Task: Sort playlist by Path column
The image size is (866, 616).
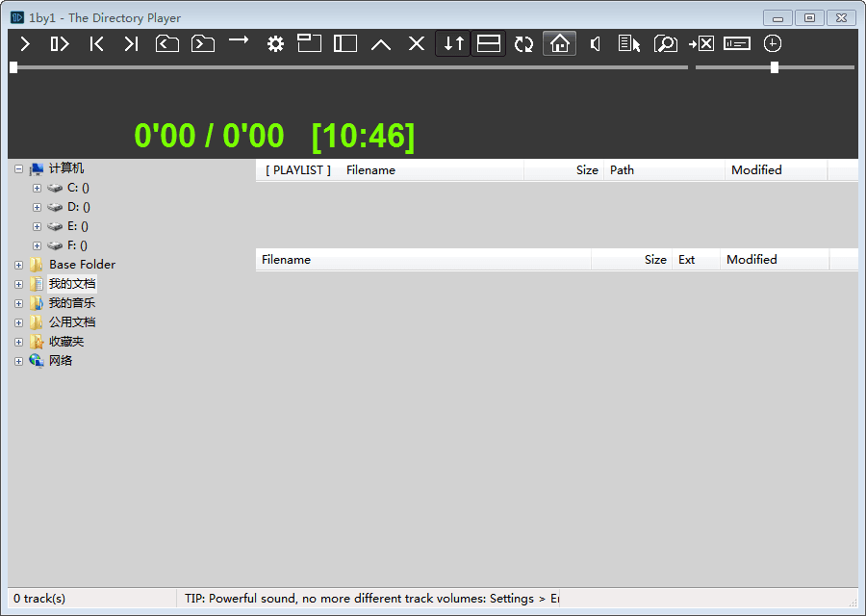Action: 664,170
